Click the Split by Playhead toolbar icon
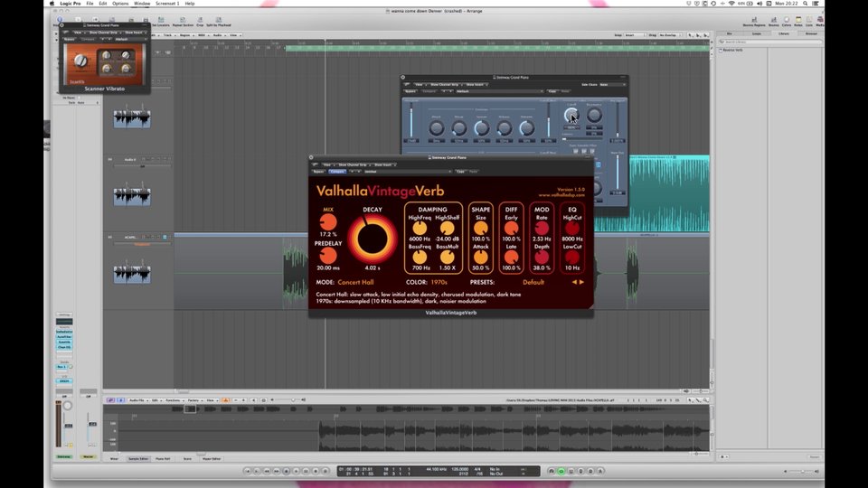The height and width of the screenshot is (488, 868). pos(218,22)
